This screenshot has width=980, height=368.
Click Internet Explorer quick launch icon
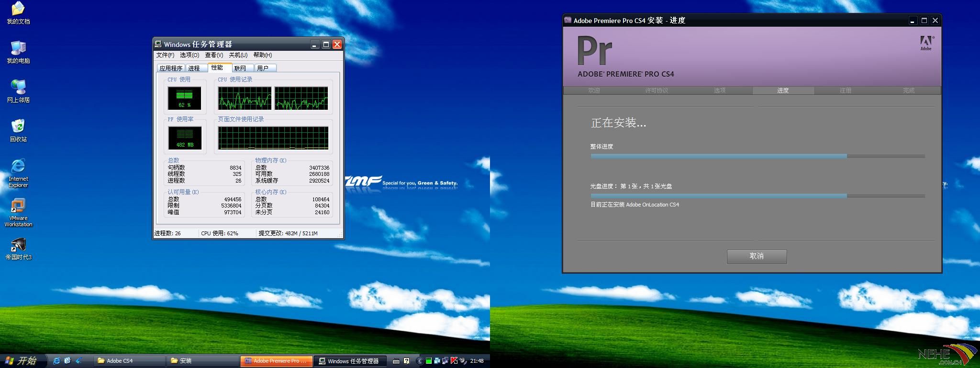(x=56, y=361)
